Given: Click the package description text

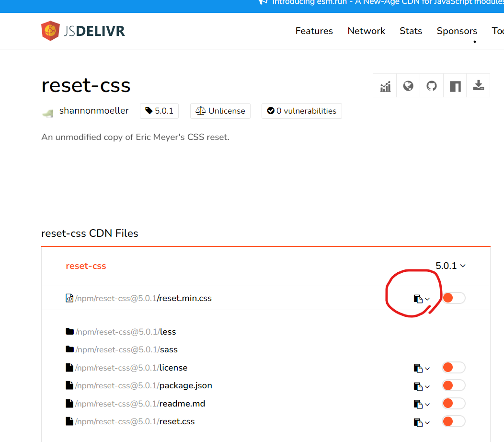Looking at the screenshot, I should pos(135,137).
